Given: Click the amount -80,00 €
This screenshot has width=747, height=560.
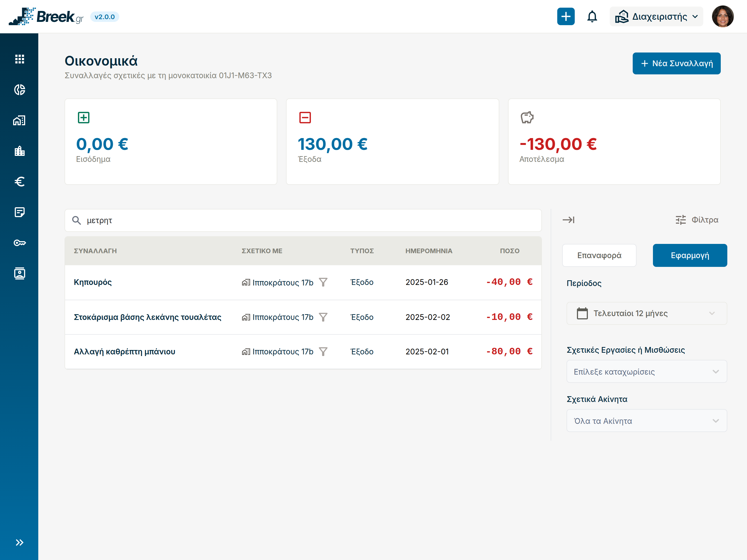Looking at the screenshot, I should (509, 351).
